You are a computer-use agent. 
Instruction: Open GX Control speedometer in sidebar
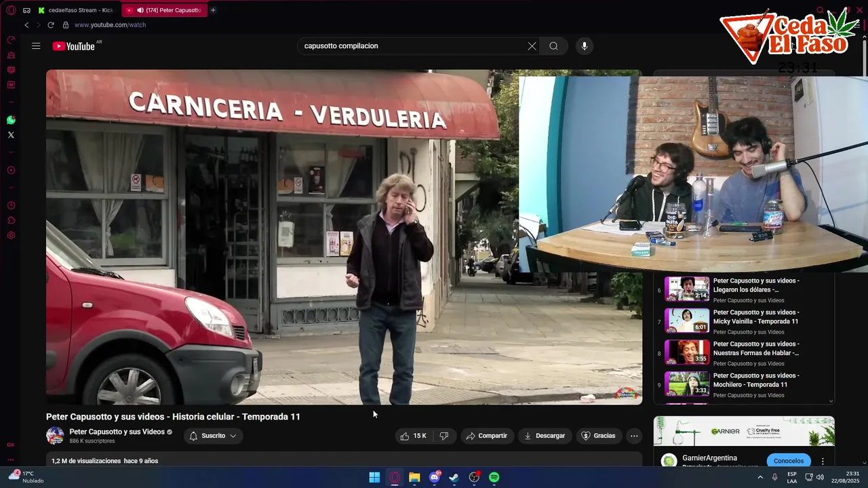click(11, 40)
